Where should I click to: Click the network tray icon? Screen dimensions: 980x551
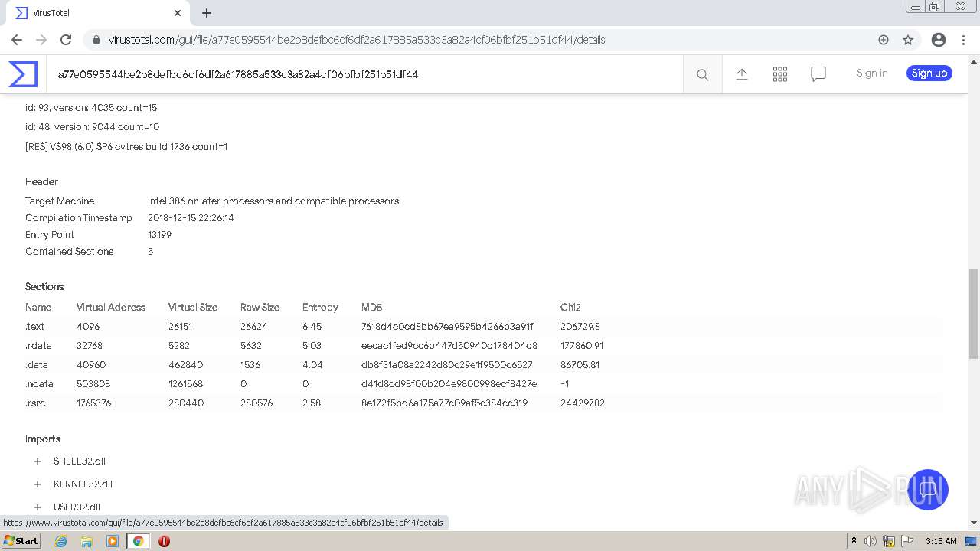tap(889, 541)
